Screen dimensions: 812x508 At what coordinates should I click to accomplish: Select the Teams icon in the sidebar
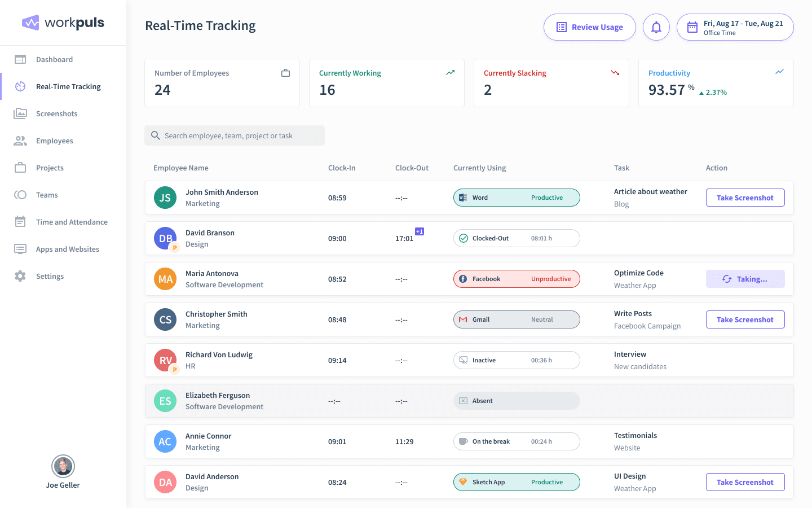pyautogui.click(x=19, y=195)
